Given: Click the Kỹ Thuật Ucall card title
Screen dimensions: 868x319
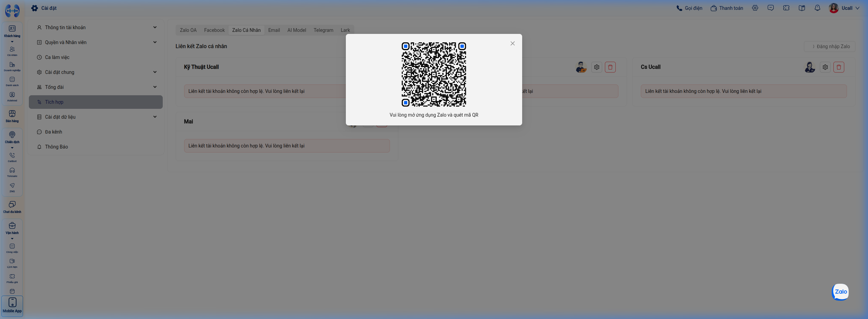Looking at the screenshot, I should tap(201, 67).
